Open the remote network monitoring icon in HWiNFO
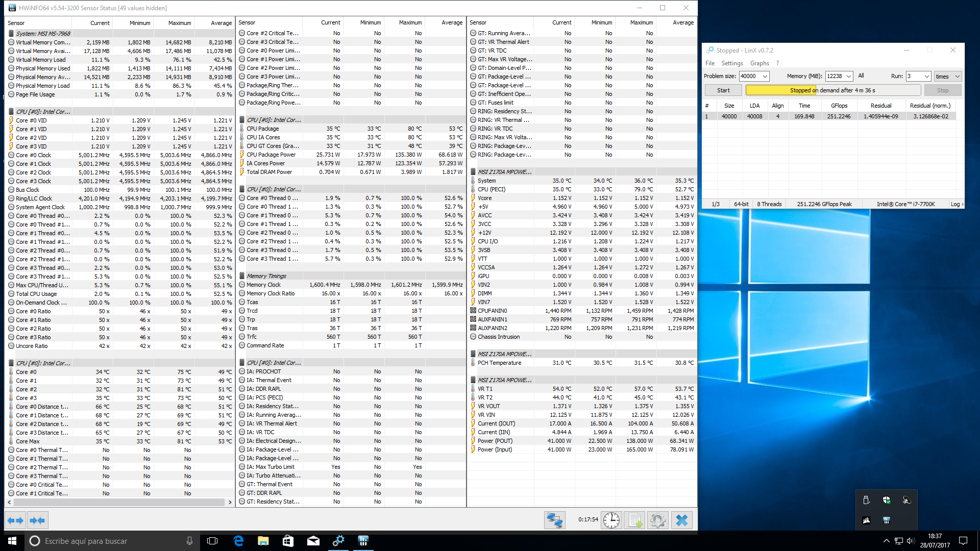This screenshot has width=980, height=551. [x=554, y=520]
